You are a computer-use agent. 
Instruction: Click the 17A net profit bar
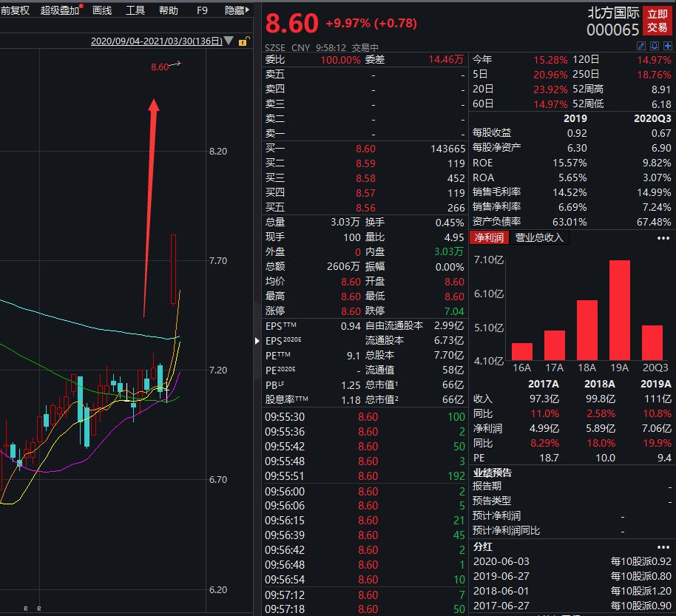pyautogui.click(x=555, y=345)
